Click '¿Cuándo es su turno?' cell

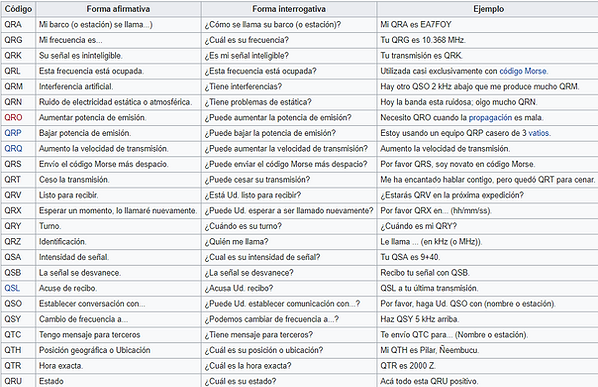[x=289, y=226]
